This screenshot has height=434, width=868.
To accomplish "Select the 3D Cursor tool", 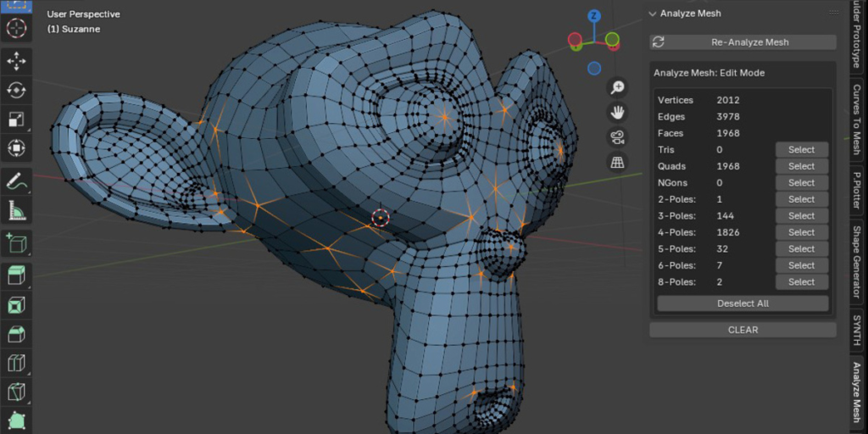I will 16,28.
